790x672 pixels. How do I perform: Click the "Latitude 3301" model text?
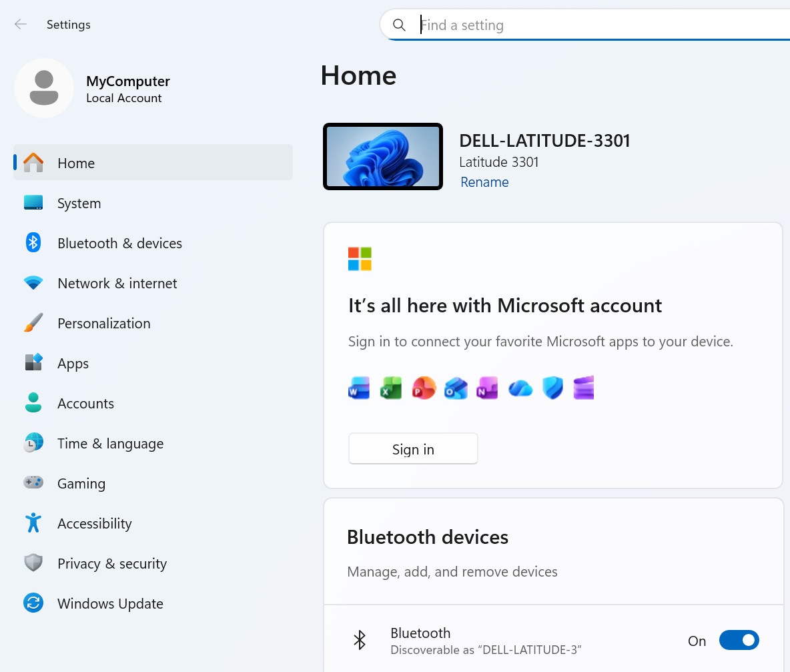[x=499, y=161]
